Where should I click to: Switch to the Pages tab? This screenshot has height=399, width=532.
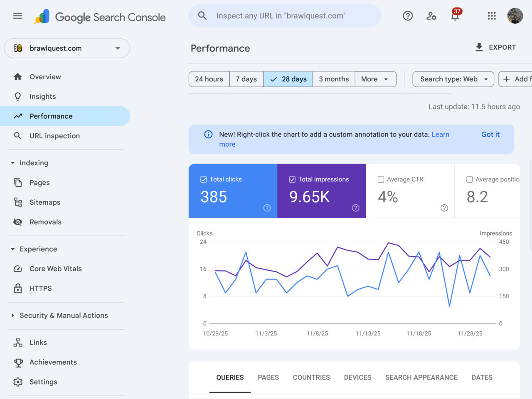268,377
